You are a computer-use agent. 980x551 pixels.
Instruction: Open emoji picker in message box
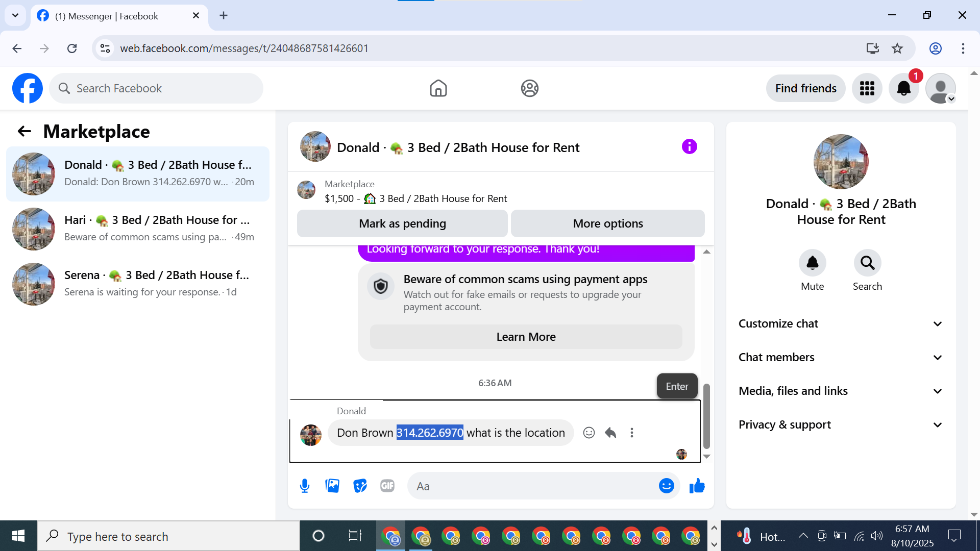click(666, 486)
